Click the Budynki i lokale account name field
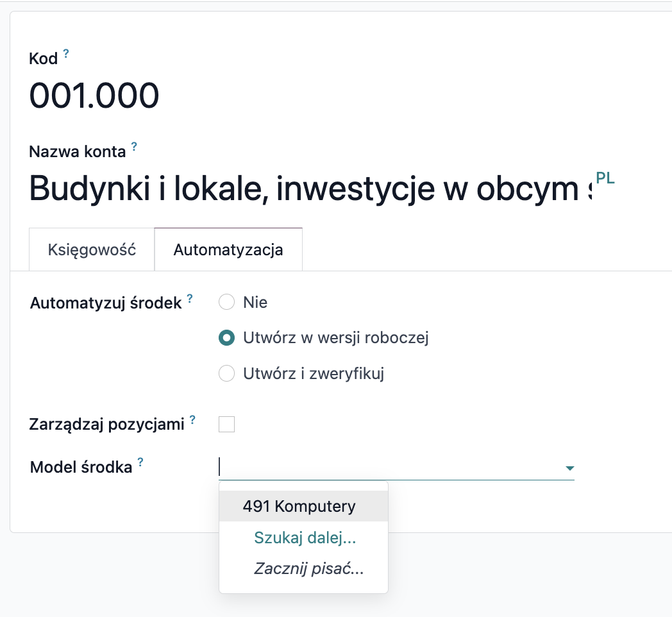Screen dimensions: 672x617 click(311, 188)
